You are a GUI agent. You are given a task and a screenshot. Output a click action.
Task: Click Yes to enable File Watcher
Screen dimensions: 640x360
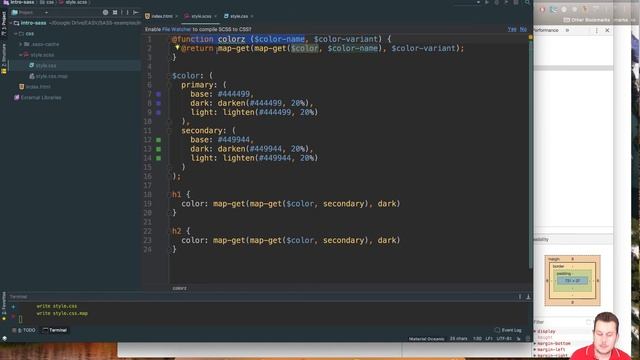[512, 29]
